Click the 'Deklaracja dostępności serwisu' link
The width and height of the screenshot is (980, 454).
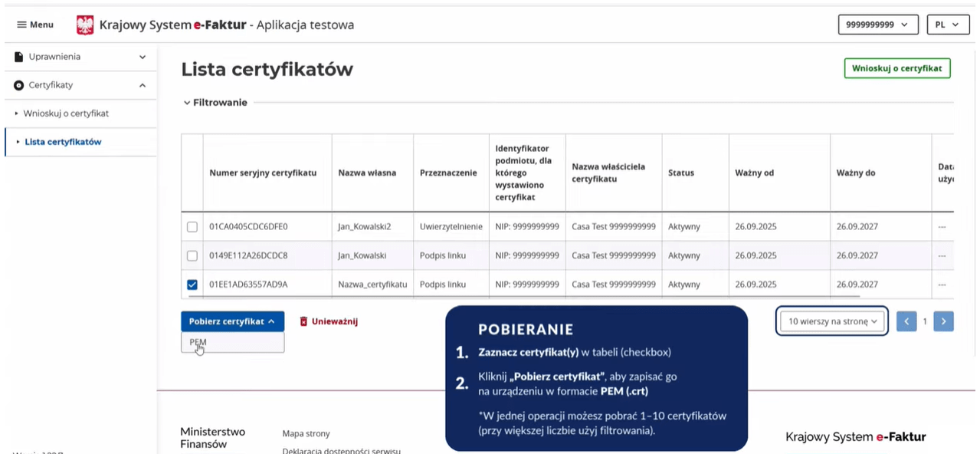click(x=340, y=451)
